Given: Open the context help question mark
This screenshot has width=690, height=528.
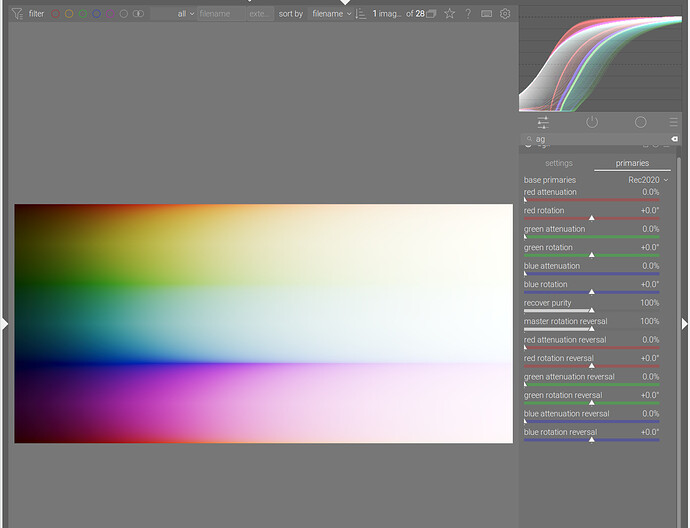Looking at the screenshot, I should 468,14.
